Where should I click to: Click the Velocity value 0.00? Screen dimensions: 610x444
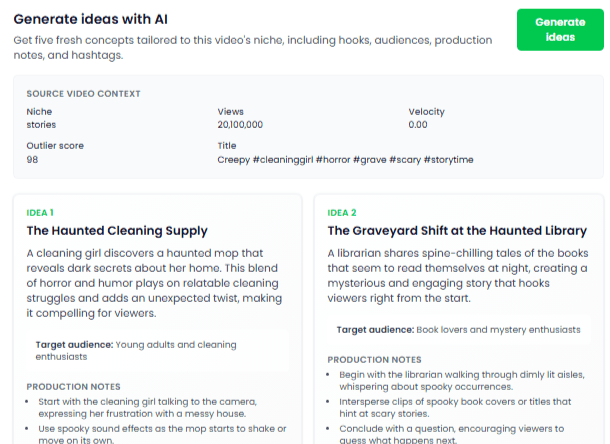[x=418, y=125]
